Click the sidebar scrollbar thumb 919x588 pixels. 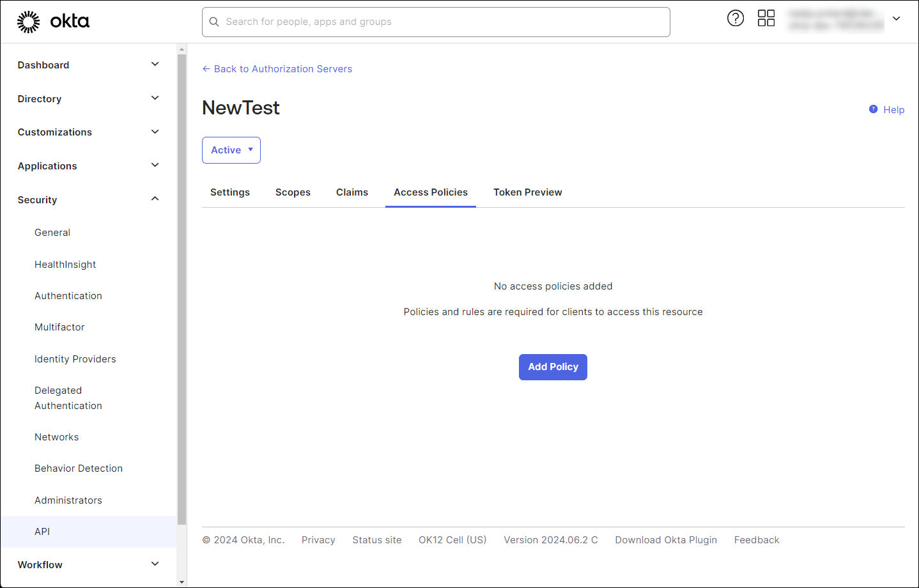coord(181,290)
